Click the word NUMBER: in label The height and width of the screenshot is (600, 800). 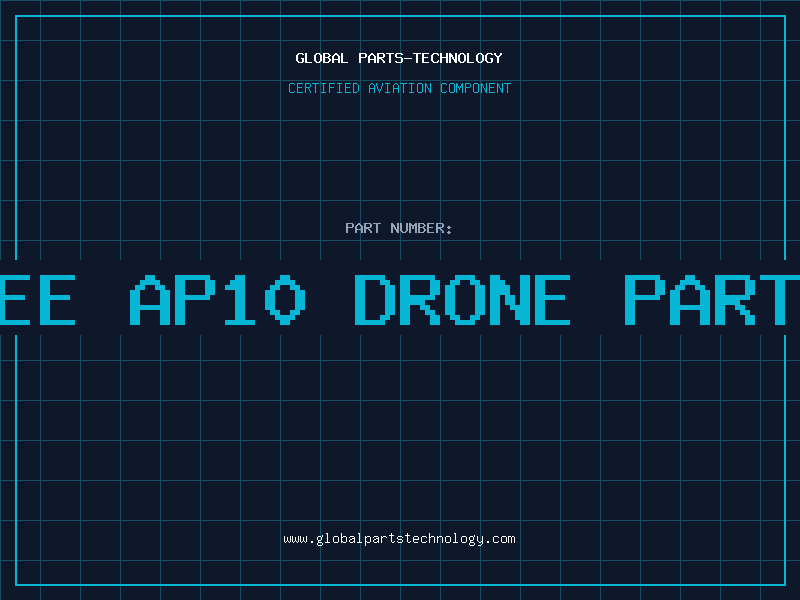[421, 228]
